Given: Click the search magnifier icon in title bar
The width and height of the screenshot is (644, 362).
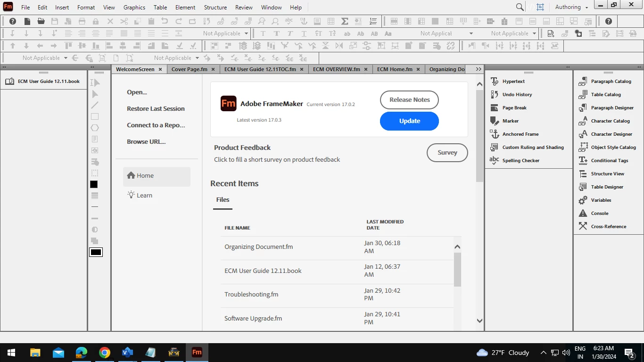Looking at the screenshot, I should tap(520, 7).
